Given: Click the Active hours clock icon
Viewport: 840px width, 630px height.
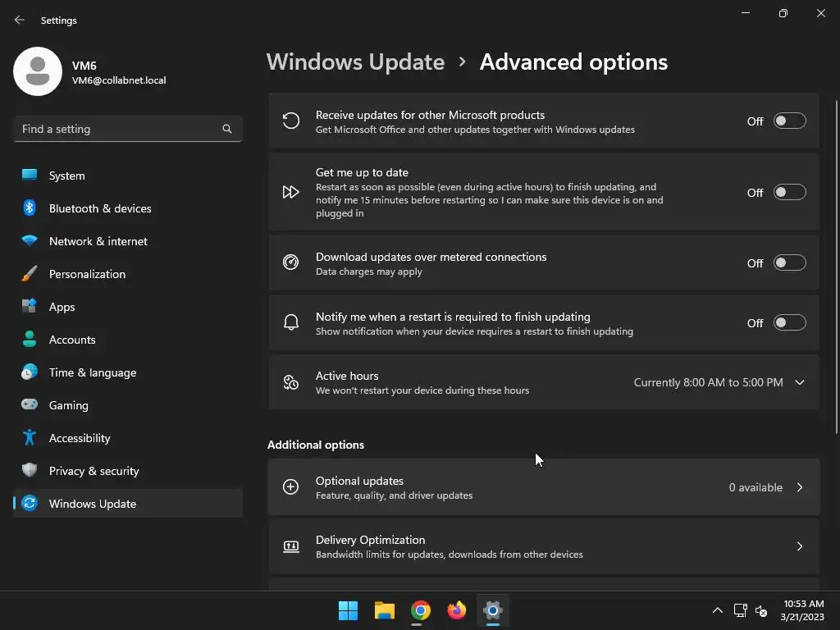Looking at the screenshot, I should (291, 382).
